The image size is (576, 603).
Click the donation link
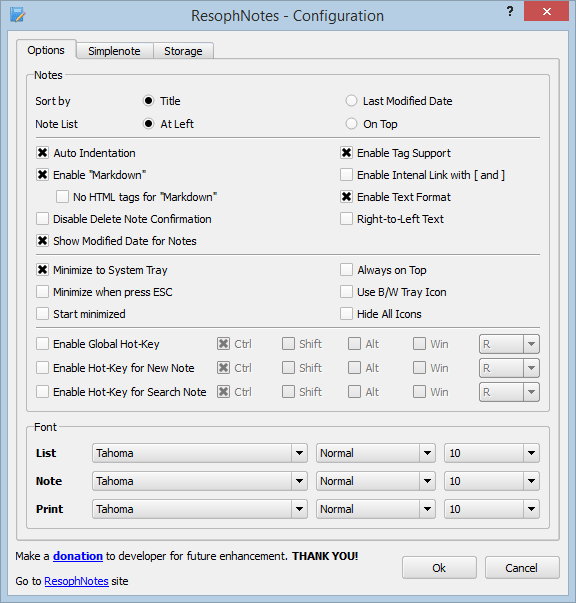(78, 556)
